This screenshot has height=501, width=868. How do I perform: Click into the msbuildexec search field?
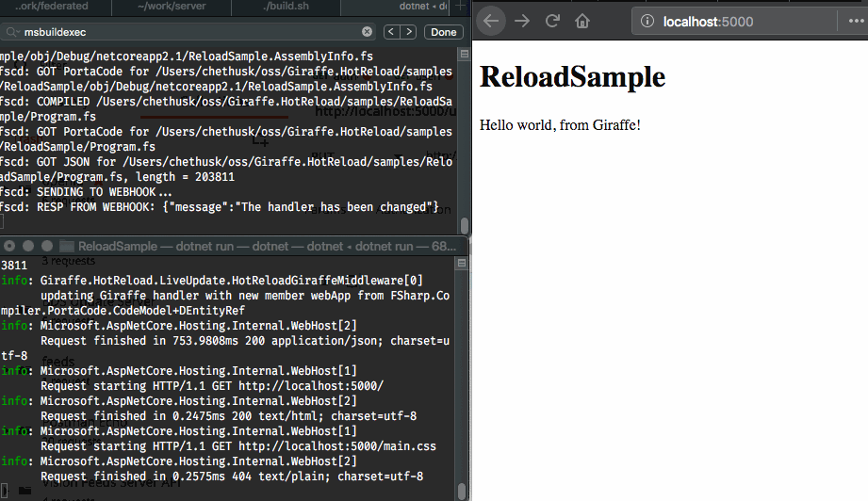coord(188,32)
